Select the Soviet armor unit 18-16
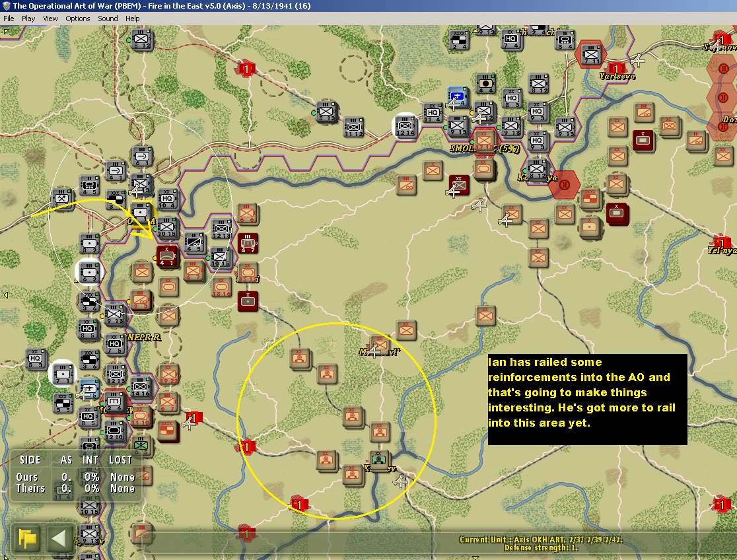 [x=221, y=288]
